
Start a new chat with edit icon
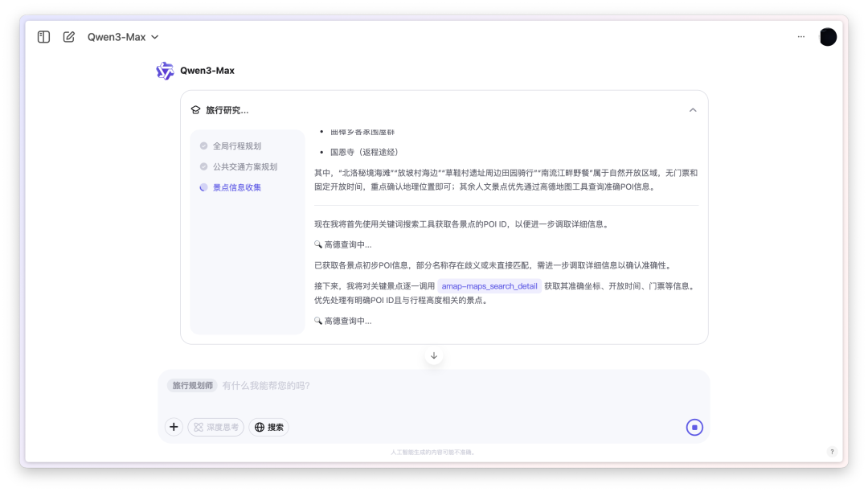click(x=68, y=37)
